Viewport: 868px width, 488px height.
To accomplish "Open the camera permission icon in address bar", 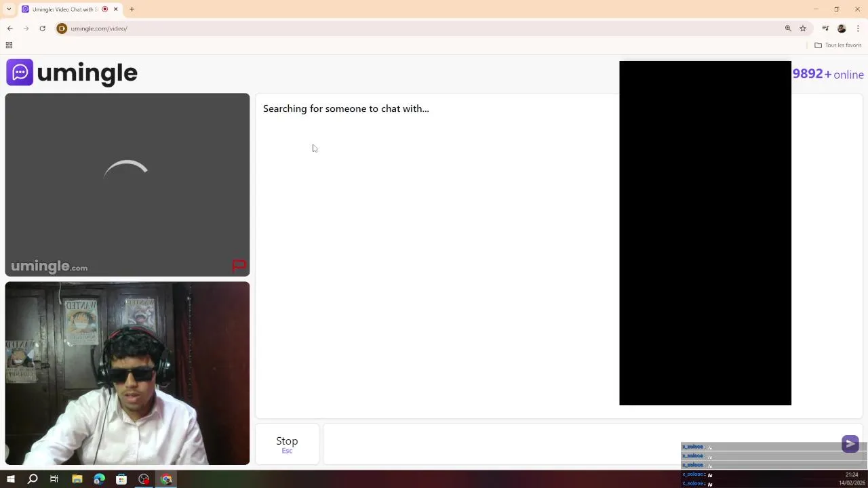I will point(62,28).
